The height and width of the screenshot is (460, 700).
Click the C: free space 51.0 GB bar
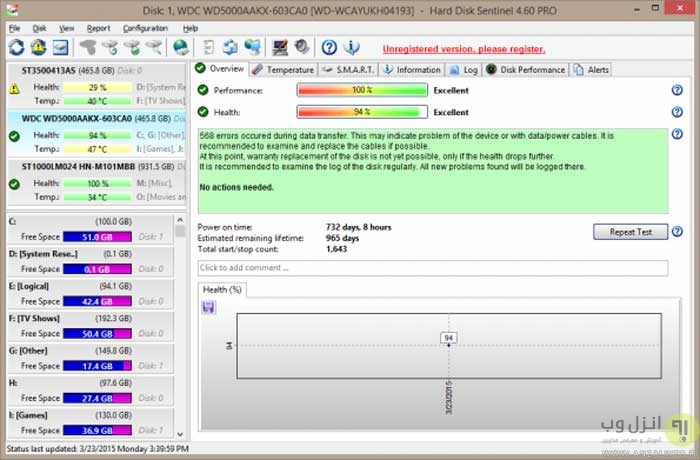point(97,237)
